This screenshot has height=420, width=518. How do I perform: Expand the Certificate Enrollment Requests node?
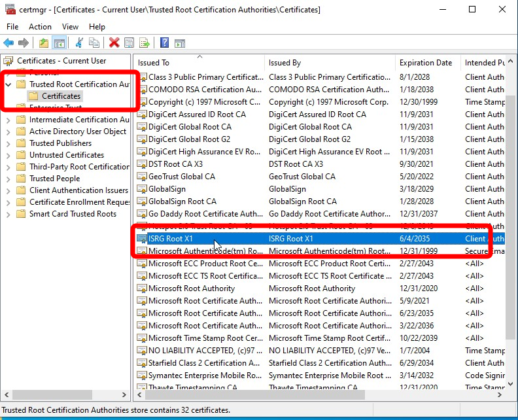pos(9,202)
